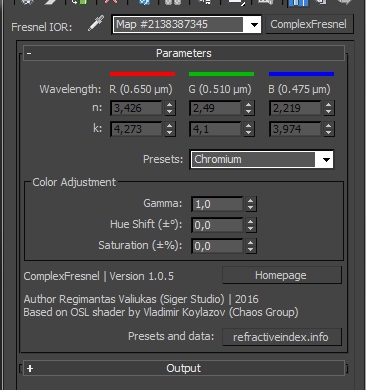Viewport: 366px width, 390px height.
Task: Open the Presets dropdown showing Chromium
Action: click(x=262, y=160)
